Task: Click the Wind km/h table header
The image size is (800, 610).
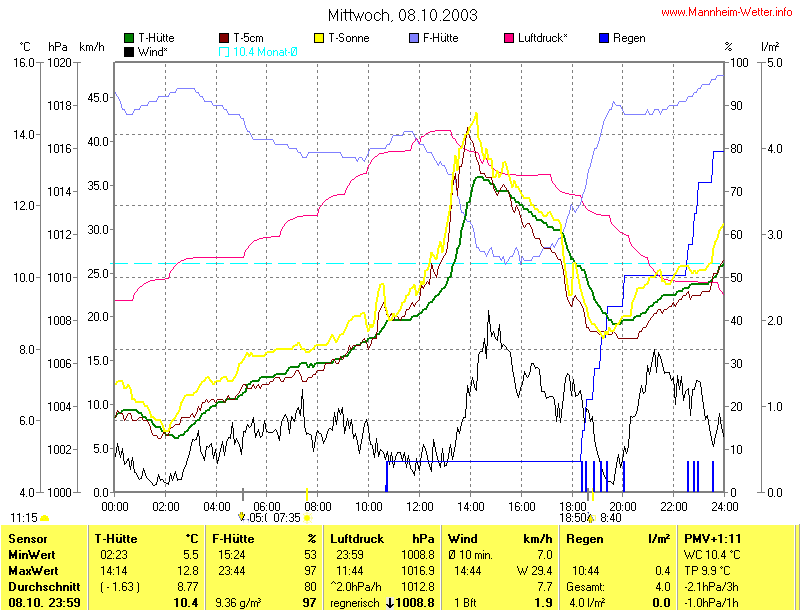Action: coord(500,539)
